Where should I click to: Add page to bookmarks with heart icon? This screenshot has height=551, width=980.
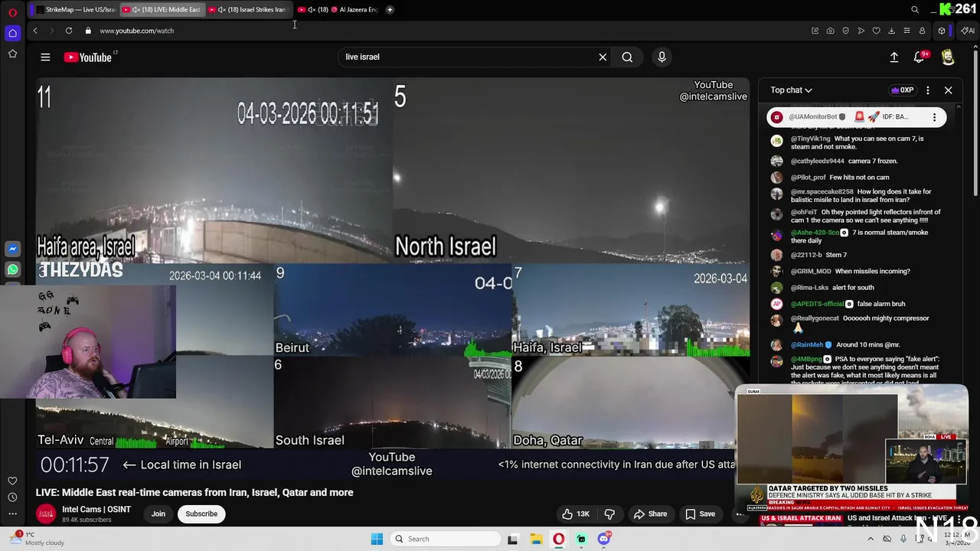tap(876, 31)
